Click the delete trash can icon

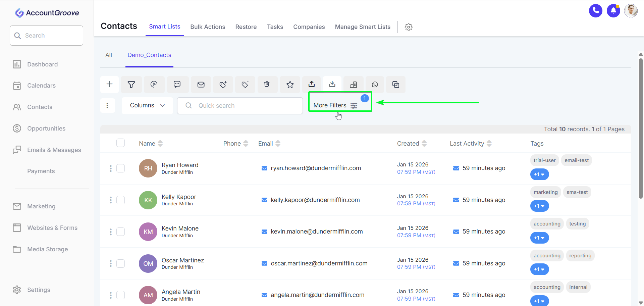(267, 84)
